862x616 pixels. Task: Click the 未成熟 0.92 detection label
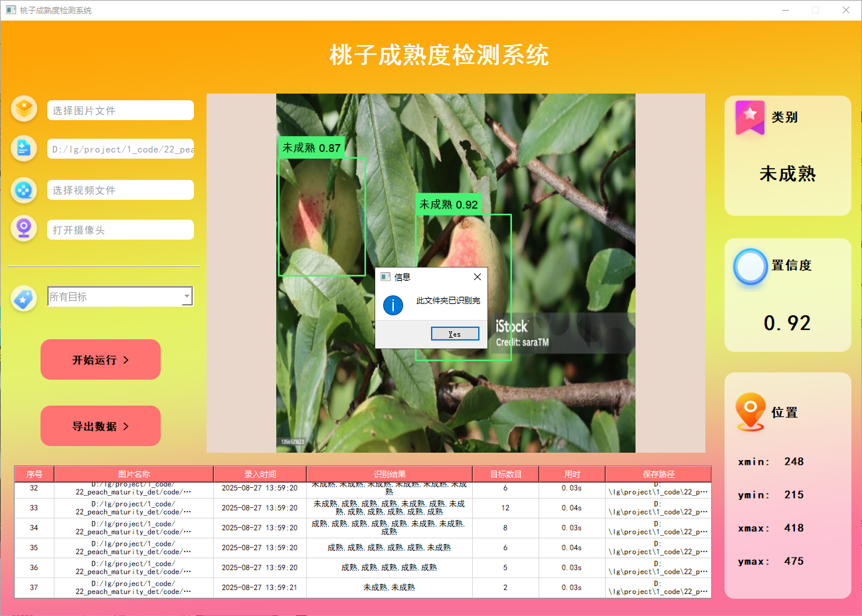448,204
